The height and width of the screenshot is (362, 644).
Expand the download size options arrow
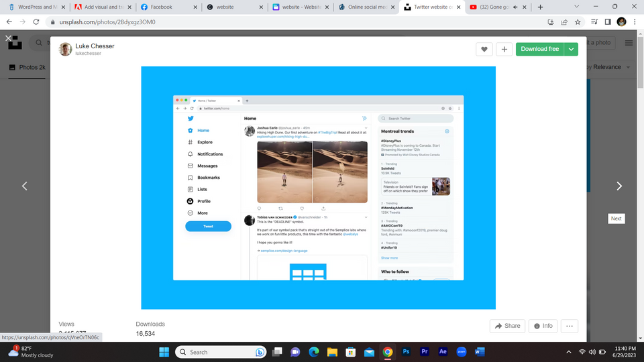click(x=571, y=49)
